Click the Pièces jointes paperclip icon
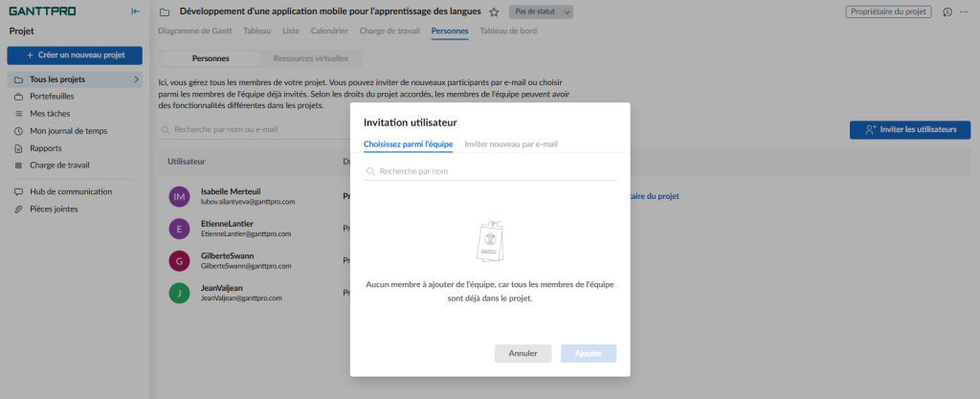Image resolution: width=980 pixels, height=399 pixels. (18, 210)
